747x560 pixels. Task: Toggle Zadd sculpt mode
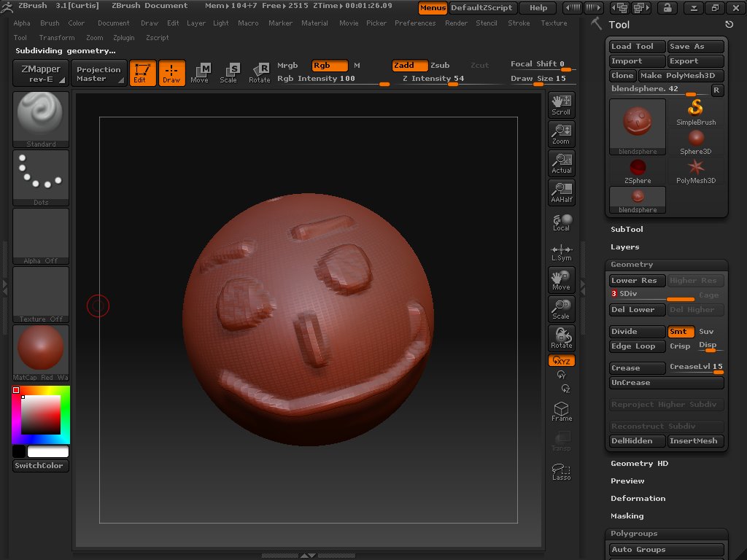pyautogui.click(x=410, y=65)
